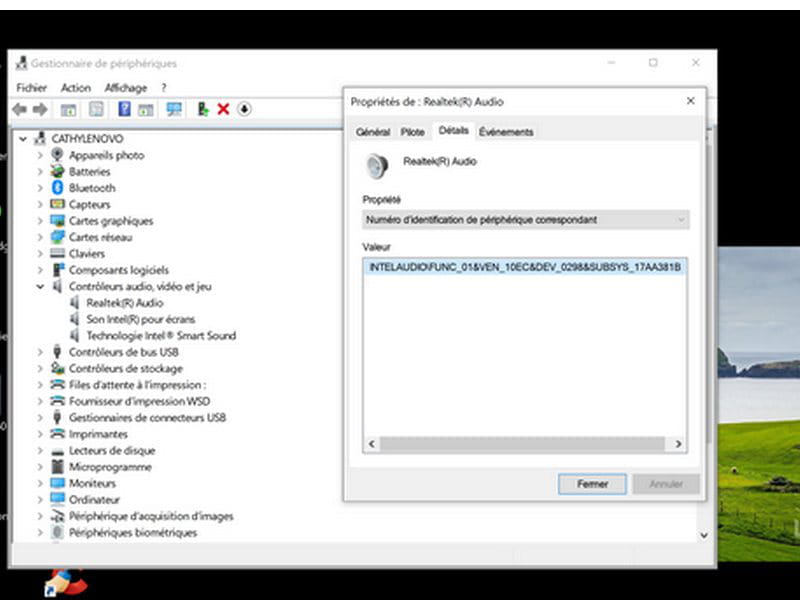Open the Affichage menu
Viewport: 800px width, 600px height.
pyautogui.click(x=126, y=88)
